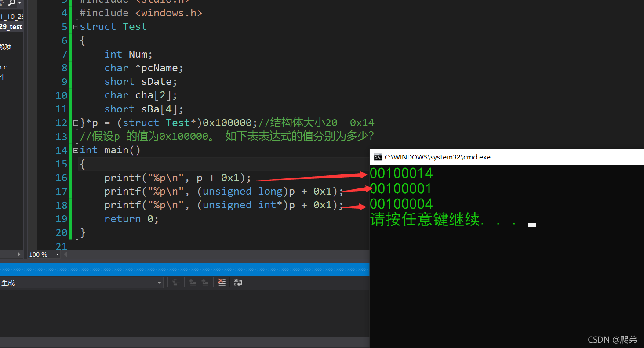This screenshot has height=348, width=644.
Task: Click the return 0; statement
Action: tap(131, 219)
